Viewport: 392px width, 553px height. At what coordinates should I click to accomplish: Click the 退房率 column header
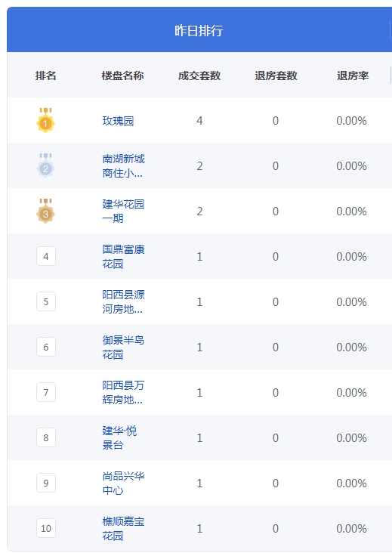(x=353, y=76)
